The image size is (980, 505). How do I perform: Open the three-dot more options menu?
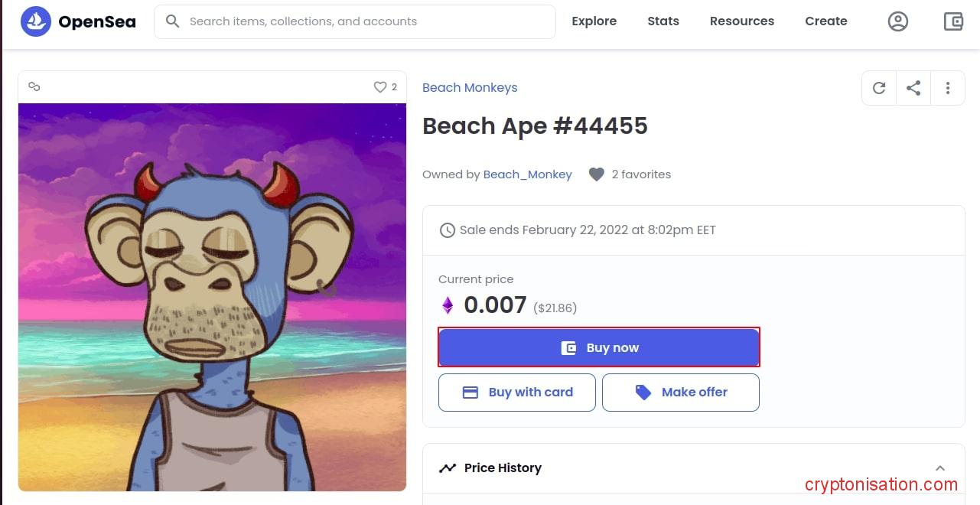(x=948, y=88)
